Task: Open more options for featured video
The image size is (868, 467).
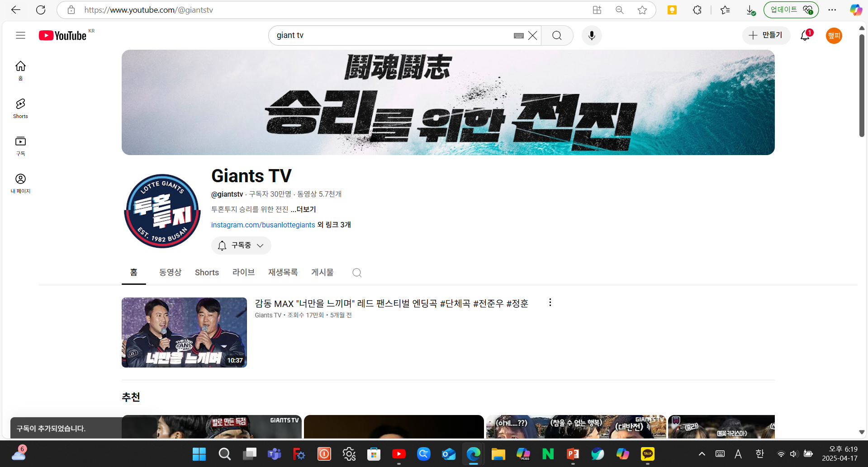Action: tap(550, 302)
